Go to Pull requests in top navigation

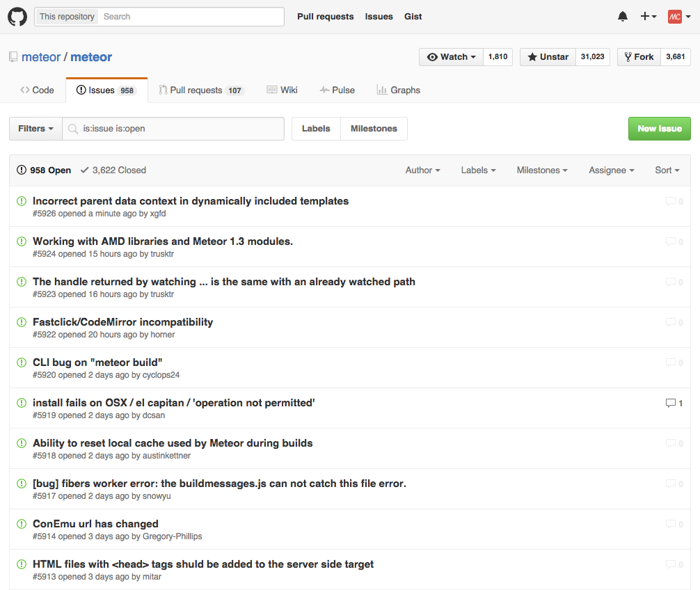[x=326, y=17]
